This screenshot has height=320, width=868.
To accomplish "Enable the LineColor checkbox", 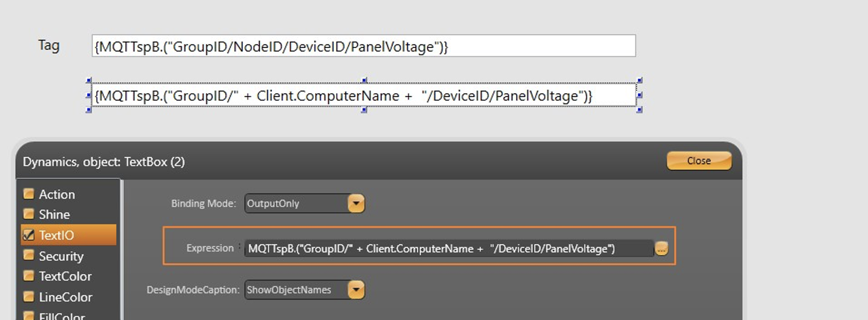I will [x=28, y=297].
